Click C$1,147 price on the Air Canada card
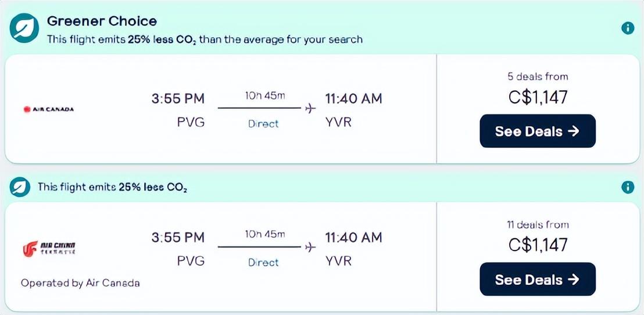This screenshot has width=644, height=315. pyautogui.click(x=538, y=97)
